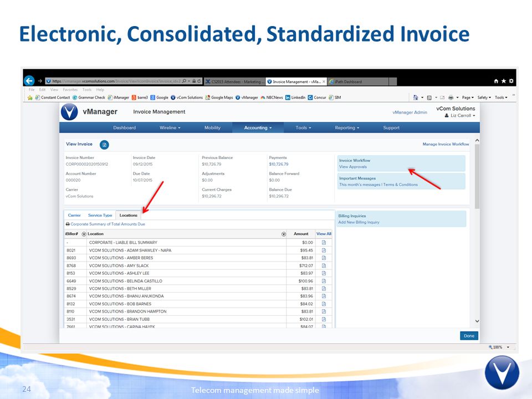This screenshot has height=399, width=532.
Task: Open Mobility in navigation bar
Action: point(212,128)
